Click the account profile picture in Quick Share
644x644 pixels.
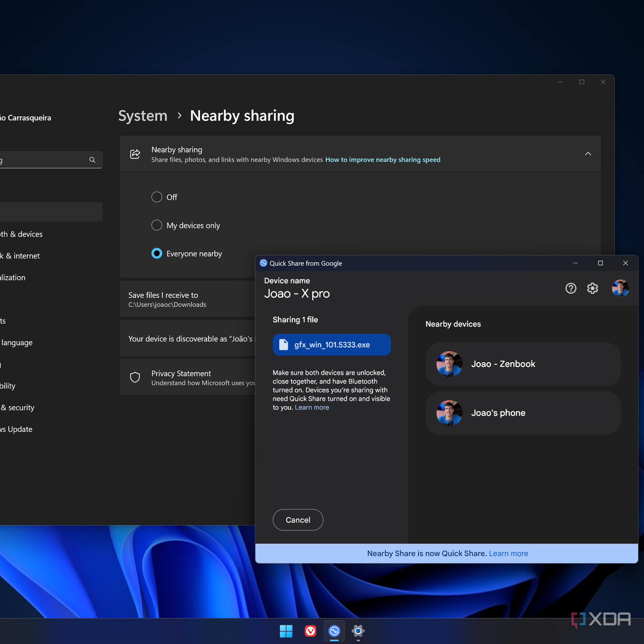[x=620, y=288]
